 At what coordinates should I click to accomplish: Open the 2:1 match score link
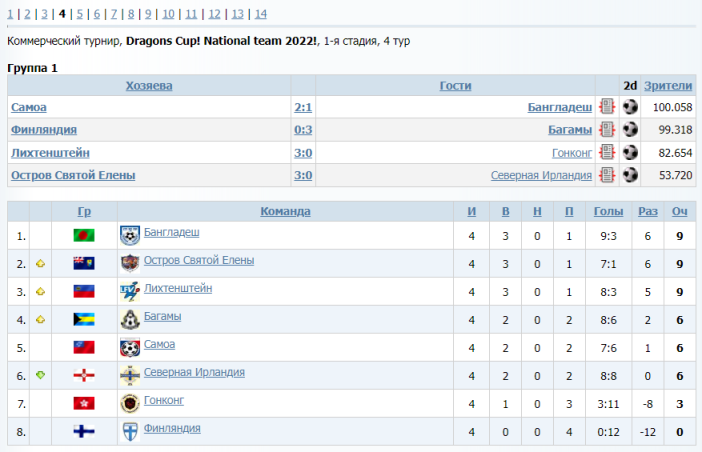(303, 107)
